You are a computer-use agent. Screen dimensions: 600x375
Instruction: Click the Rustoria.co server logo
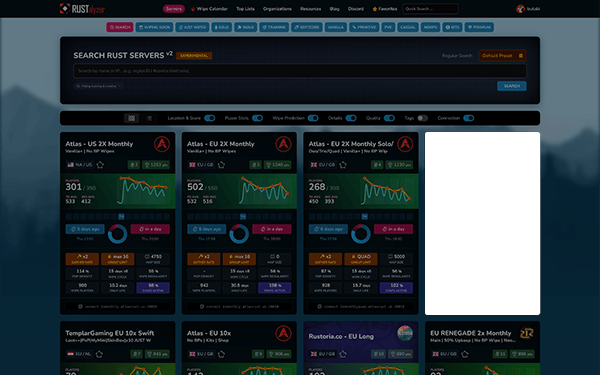point(405,333)
